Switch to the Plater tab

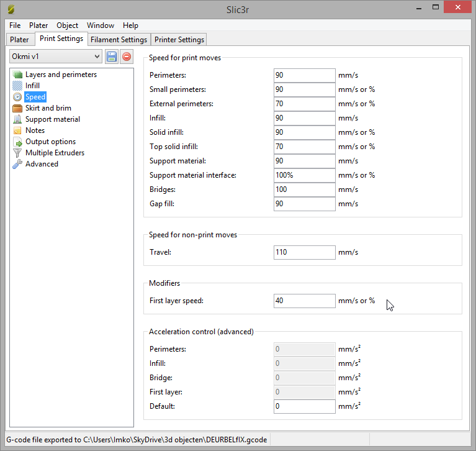click(19, 40)
